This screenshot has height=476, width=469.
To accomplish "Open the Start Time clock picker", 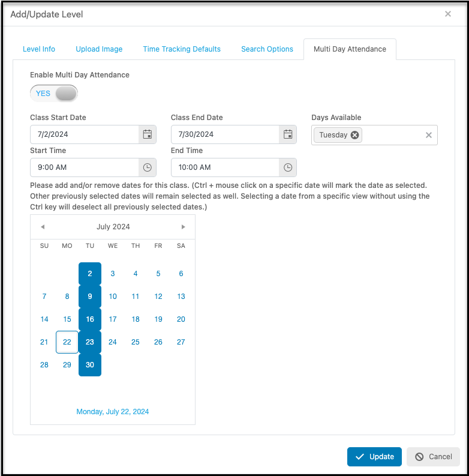I will [148, 167].
